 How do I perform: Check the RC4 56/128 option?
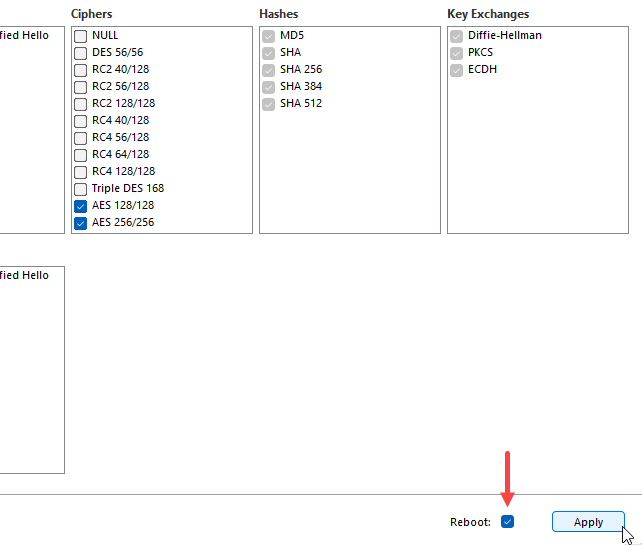point(81,137)
